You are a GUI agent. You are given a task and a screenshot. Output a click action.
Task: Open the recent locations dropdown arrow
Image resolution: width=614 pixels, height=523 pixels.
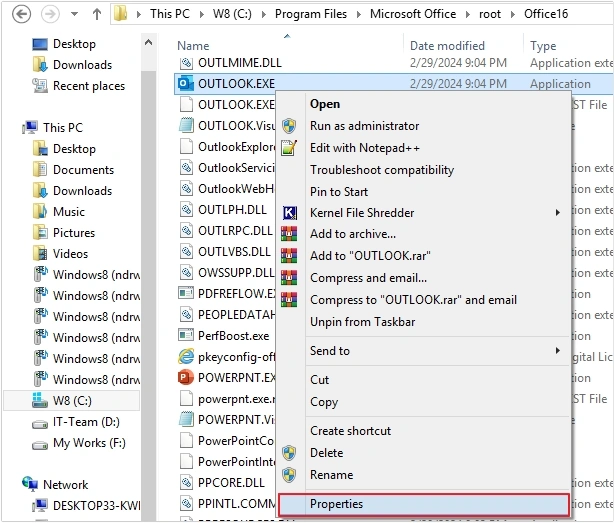tap(74, 14)
